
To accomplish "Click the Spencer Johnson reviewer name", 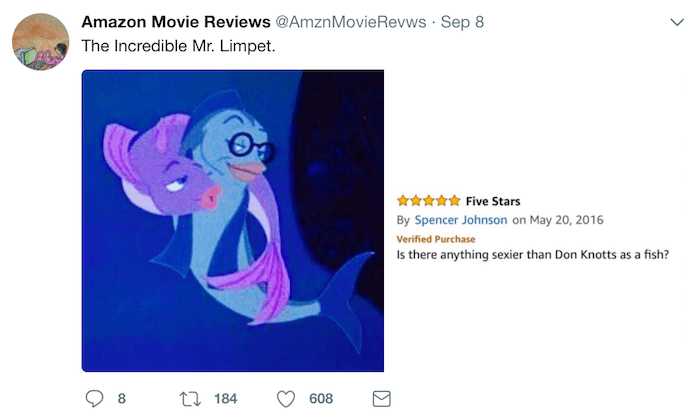I will [461, 220].
